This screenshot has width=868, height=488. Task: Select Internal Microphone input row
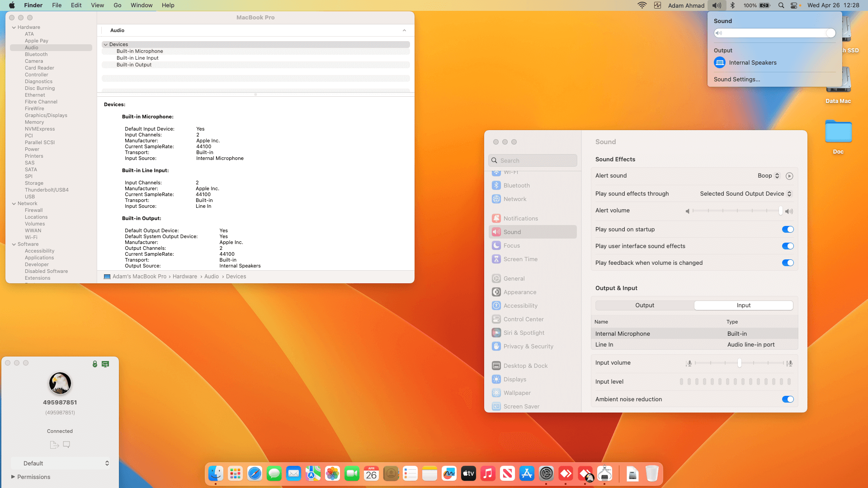(694, 334)
